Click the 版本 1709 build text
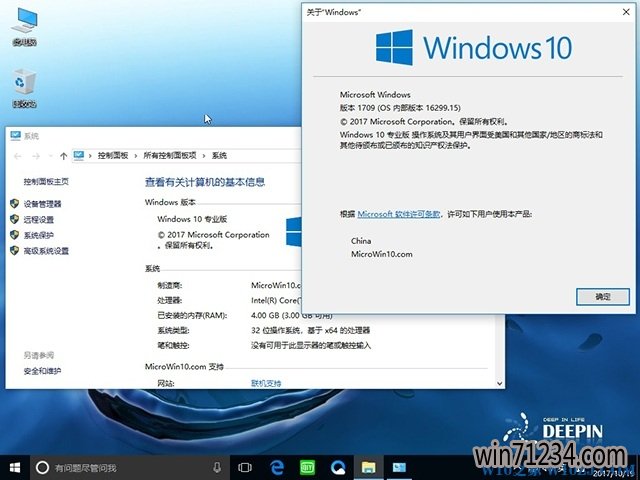Viewport: 640px width, 480px height. (400, 108)
